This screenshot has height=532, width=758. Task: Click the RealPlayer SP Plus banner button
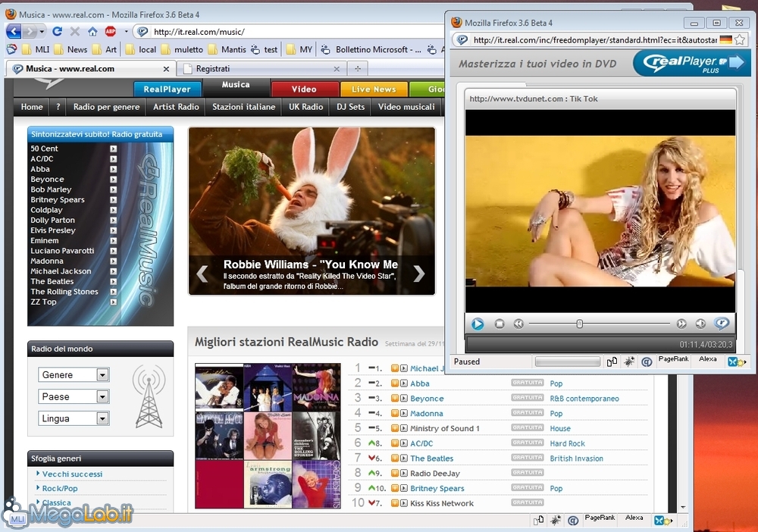(x=692, y=64)
